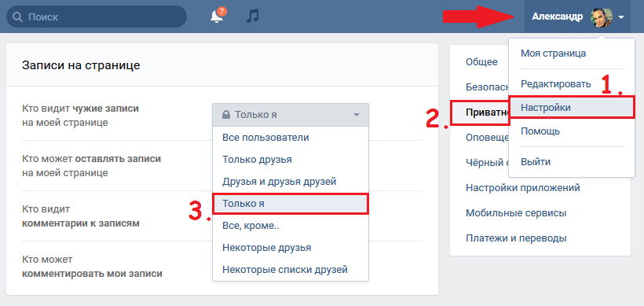Open the Александр account name
This screenshot has width=644, height=306.
(x=557, y=17)
